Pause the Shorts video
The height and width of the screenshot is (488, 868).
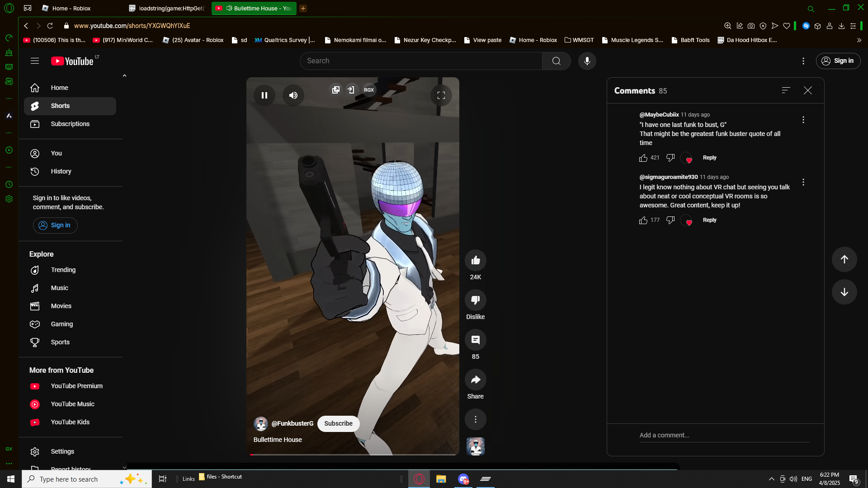[x=264, y=95]
